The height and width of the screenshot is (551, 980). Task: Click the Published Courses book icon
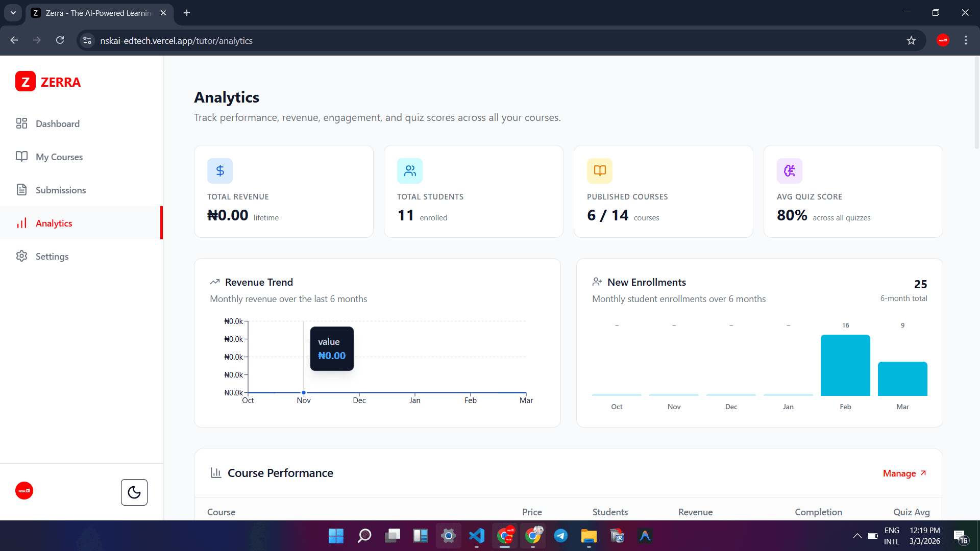(x=599, y=171)
